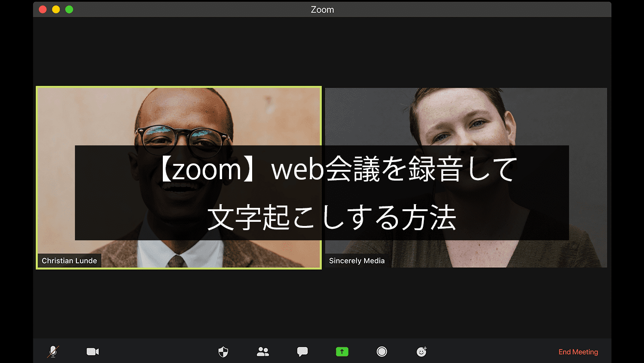Click the Zoom title in the title bar

tap(322, 10)
